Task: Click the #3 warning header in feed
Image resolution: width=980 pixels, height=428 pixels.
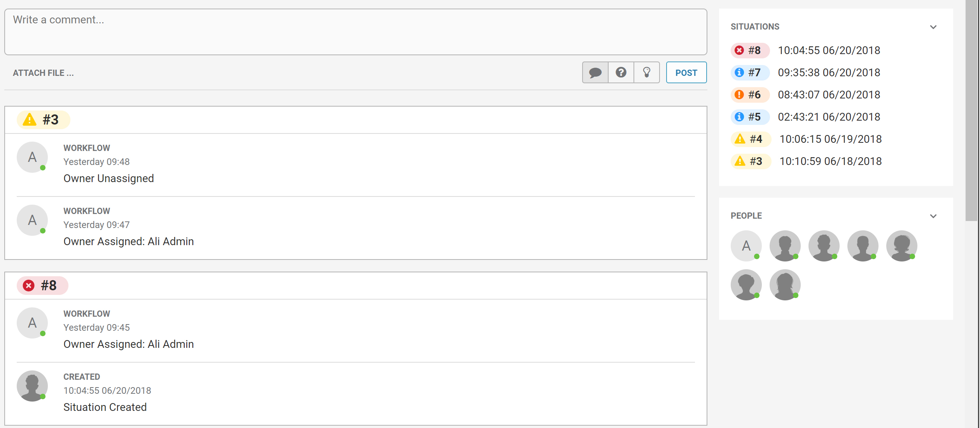Action: [x=43, y=119]
